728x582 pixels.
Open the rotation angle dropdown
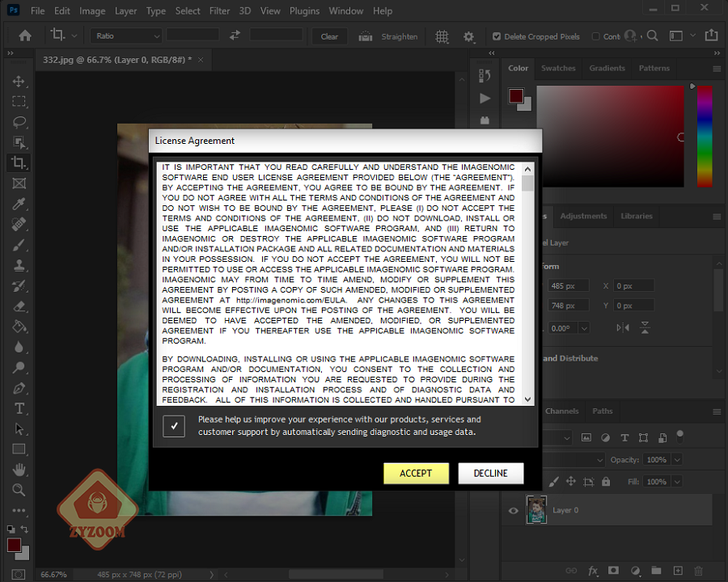click(x=584, y=328)
